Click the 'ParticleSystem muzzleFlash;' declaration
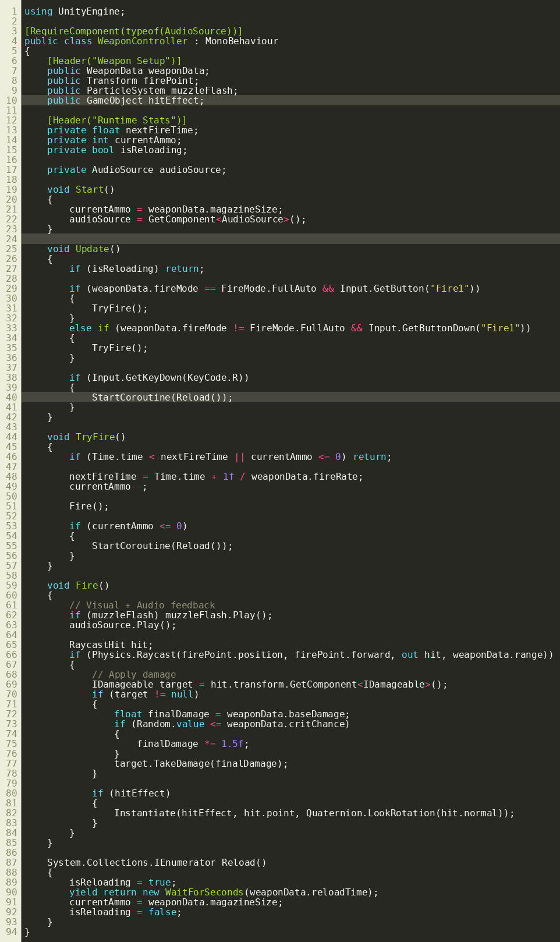 click(x=162, y=91)
